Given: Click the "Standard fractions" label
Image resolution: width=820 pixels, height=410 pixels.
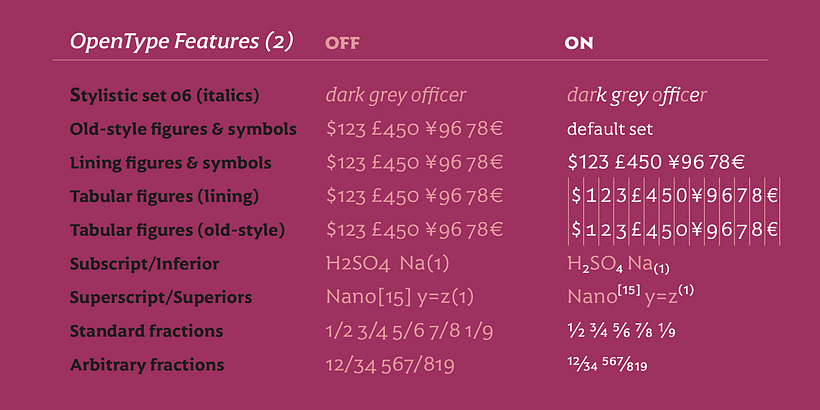Looking at the screenshot, I should point(146,331).
